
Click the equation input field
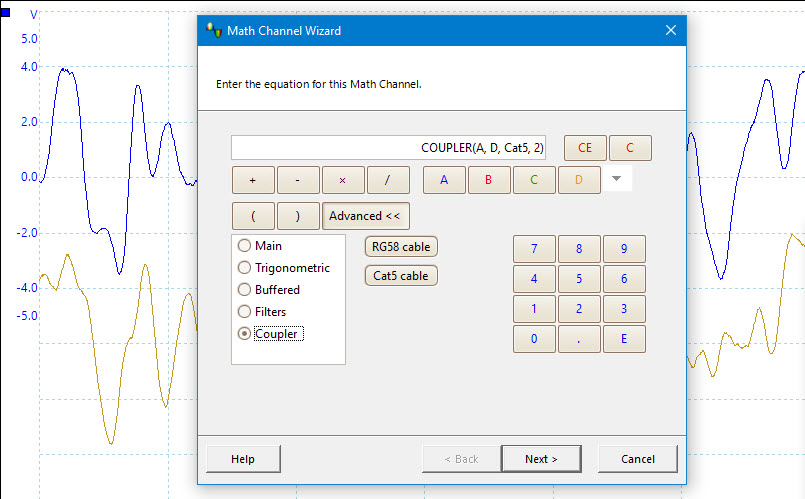[389, 148]
